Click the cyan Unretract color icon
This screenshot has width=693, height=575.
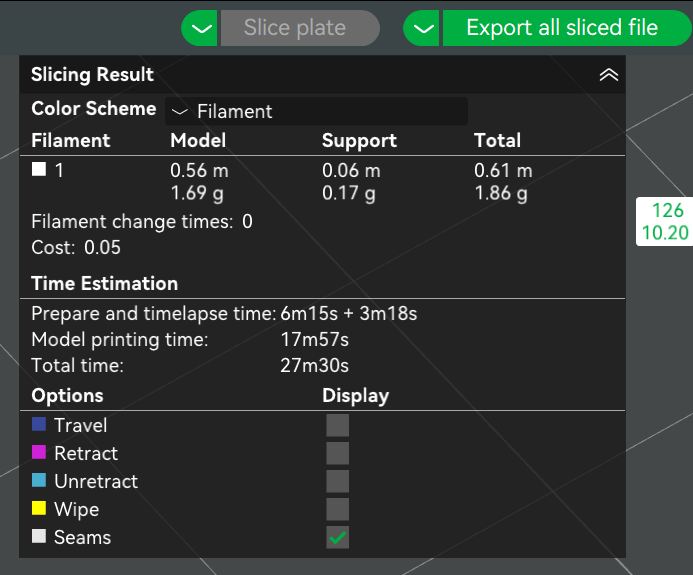point(39,481)
